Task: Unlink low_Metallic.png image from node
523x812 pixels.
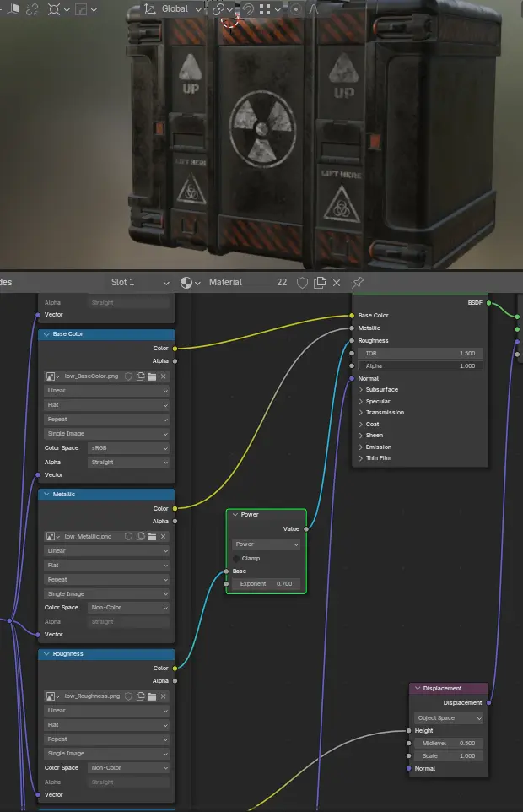Action: pos(164,536)
